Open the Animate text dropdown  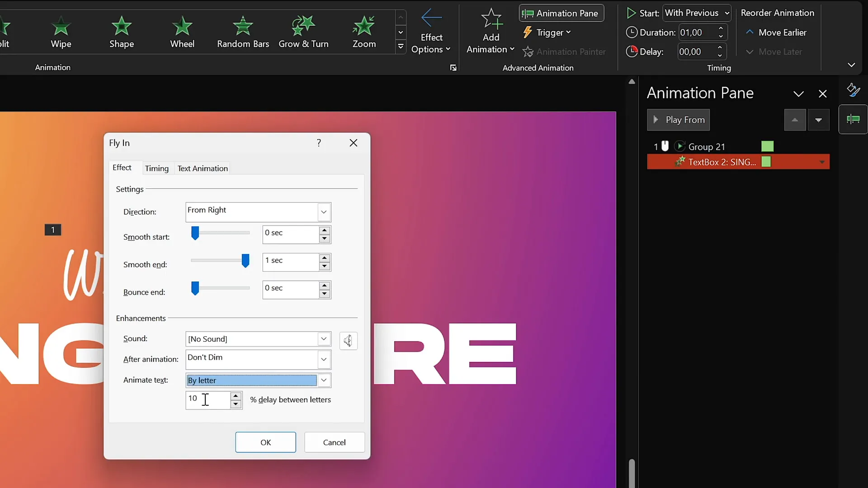(324, 380)
